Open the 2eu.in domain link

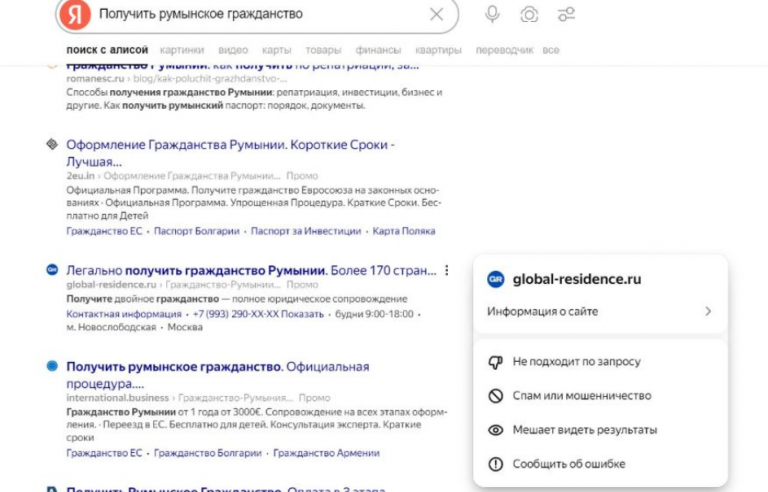80,176
